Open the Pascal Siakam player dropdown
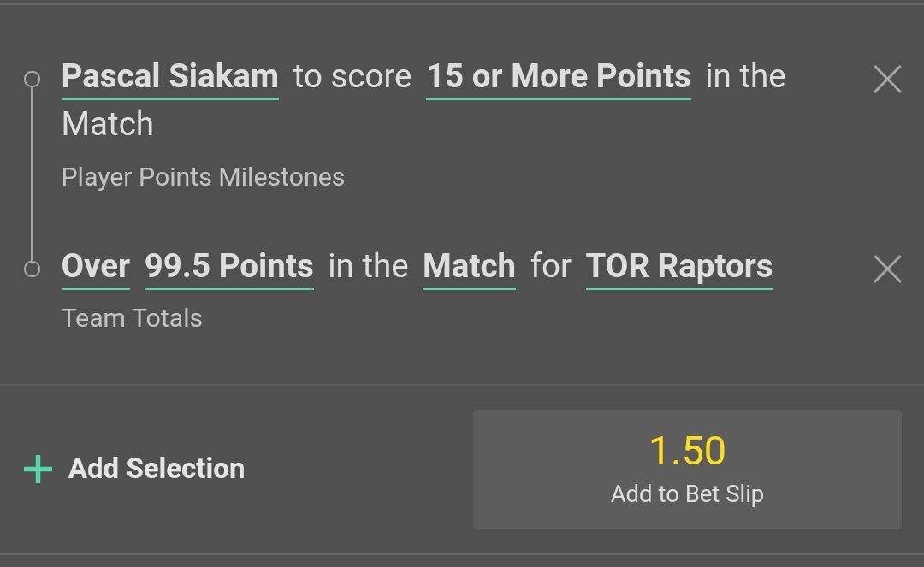This screenshot has width=924, height=567. [170, 77]
